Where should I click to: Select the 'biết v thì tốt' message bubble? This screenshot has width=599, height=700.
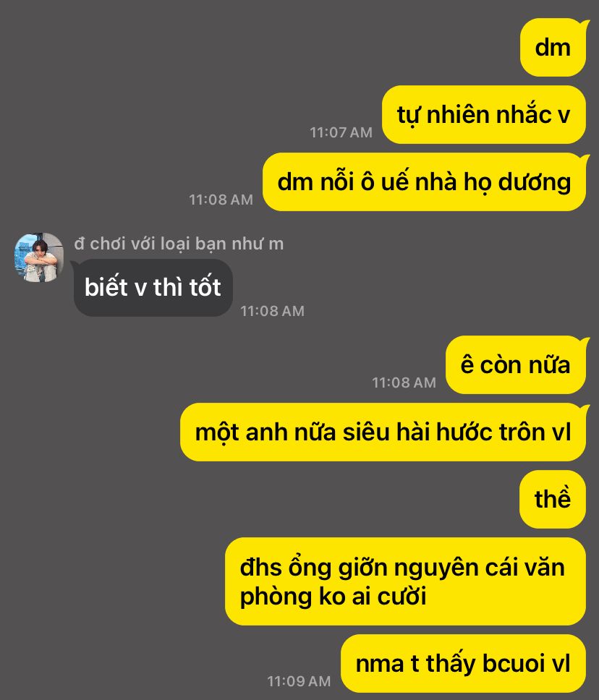click(153, 288)
